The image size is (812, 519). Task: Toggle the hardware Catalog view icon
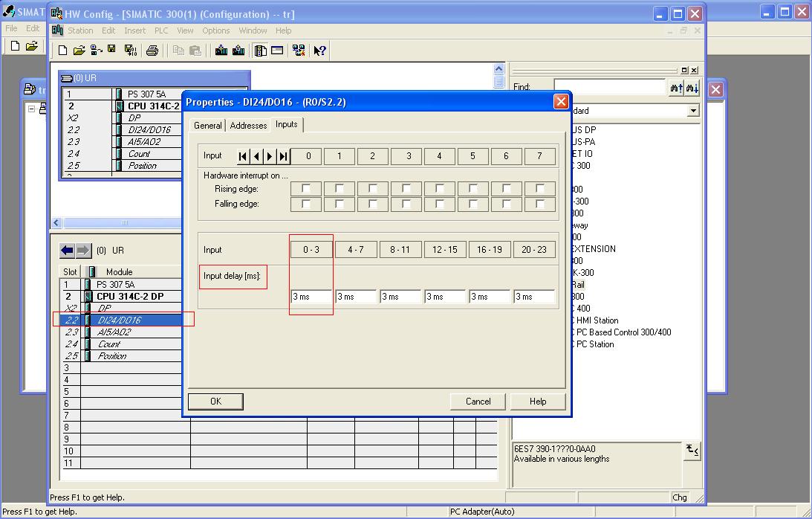coord(261,51)
